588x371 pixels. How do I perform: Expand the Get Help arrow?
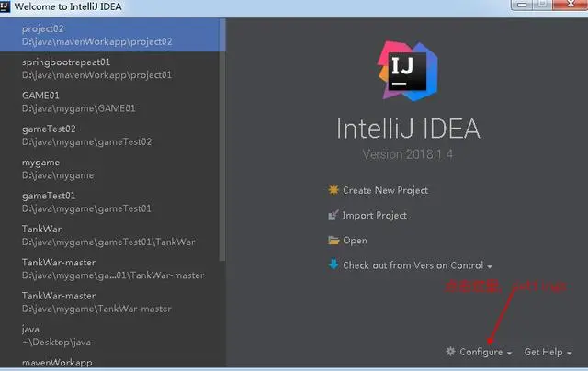tap(570, 353)
